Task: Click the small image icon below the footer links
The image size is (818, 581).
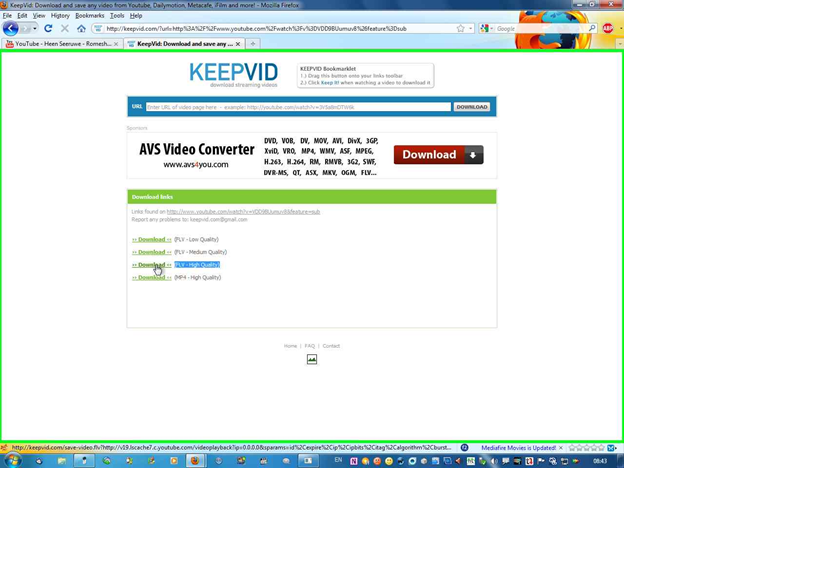Action: [x=312, y=359]
